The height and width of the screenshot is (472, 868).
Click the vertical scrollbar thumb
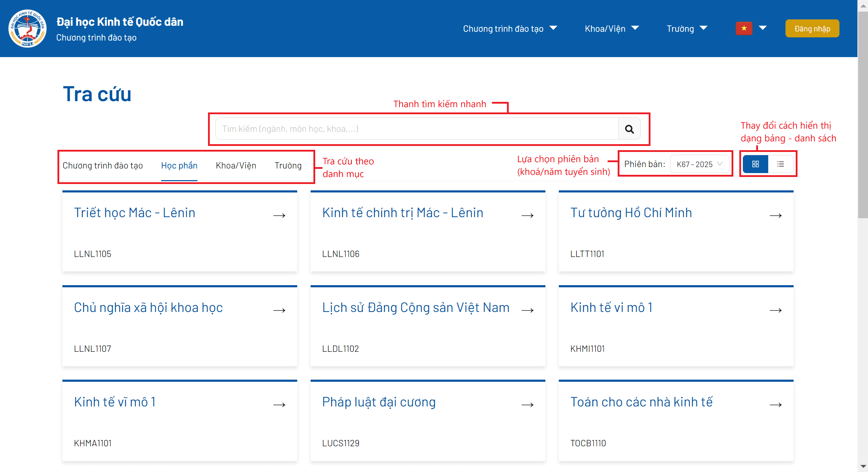(863, 115)
